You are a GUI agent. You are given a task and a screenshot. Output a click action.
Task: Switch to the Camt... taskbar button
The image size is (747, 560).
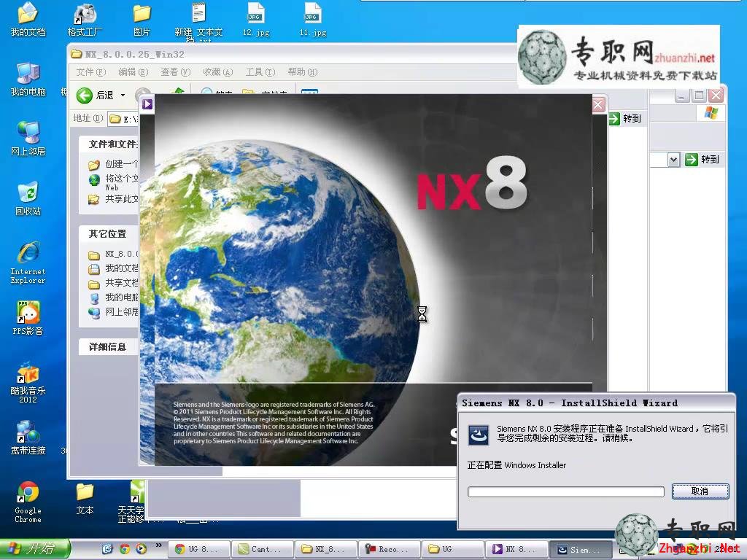[x=263, y=549]
